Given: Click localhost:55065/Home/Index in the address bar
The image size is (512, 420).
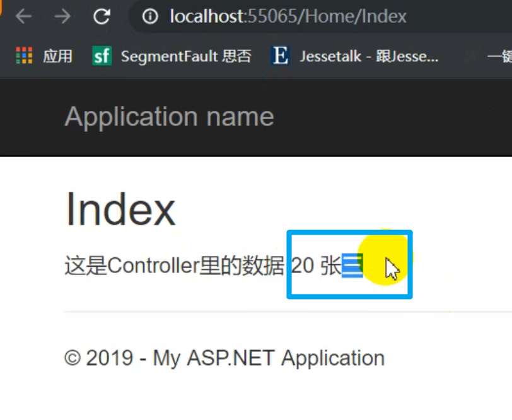Looking at the screenshot, I should (x=277, y=17).
